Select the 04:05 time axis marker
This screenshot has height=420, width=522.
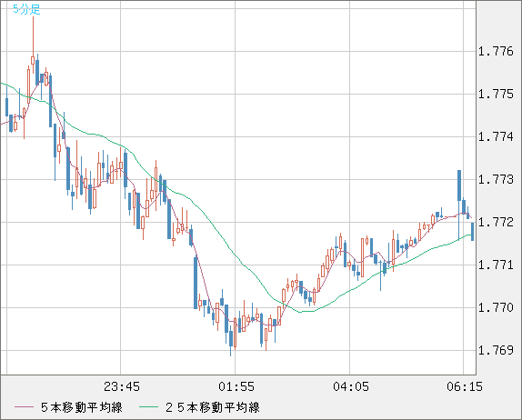click(x=351, y=386)
